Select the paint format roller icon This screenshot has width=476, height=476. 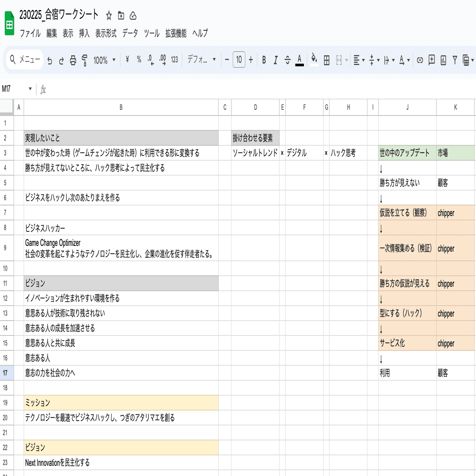(x=85, y=60)
